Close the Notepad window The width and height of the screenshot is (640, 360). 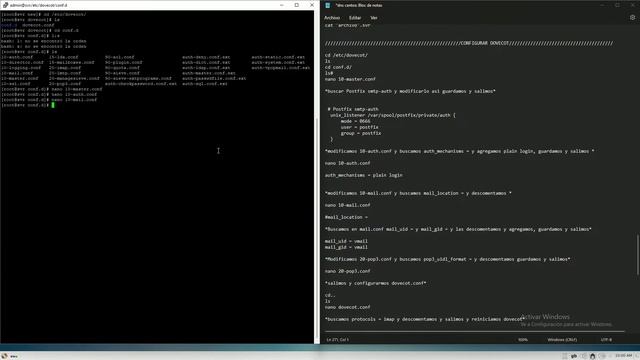coord(632,5)
